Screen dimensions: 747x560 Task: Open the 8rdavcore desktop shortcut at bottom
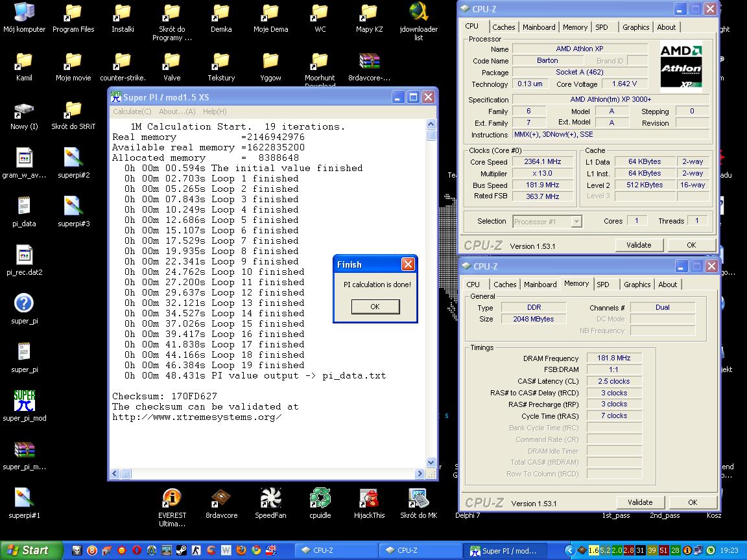click(x=221, y=498)
